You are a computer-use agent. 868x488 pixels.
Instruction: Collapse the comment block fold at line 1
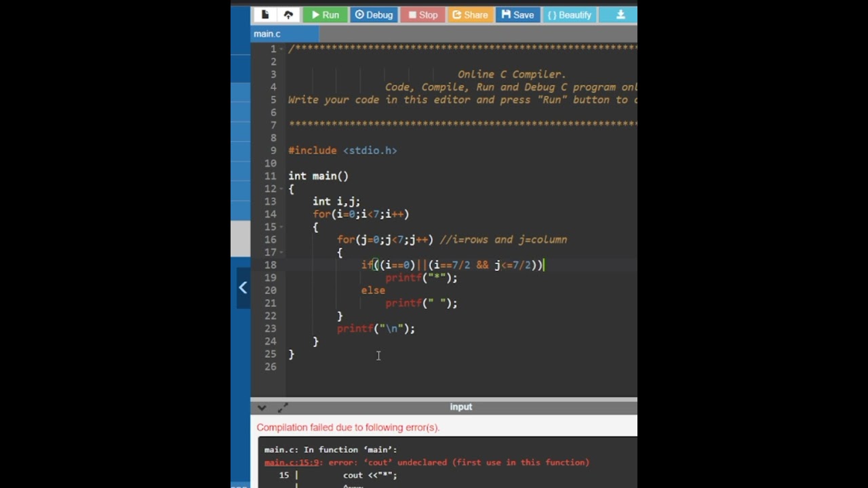point(283,49)
